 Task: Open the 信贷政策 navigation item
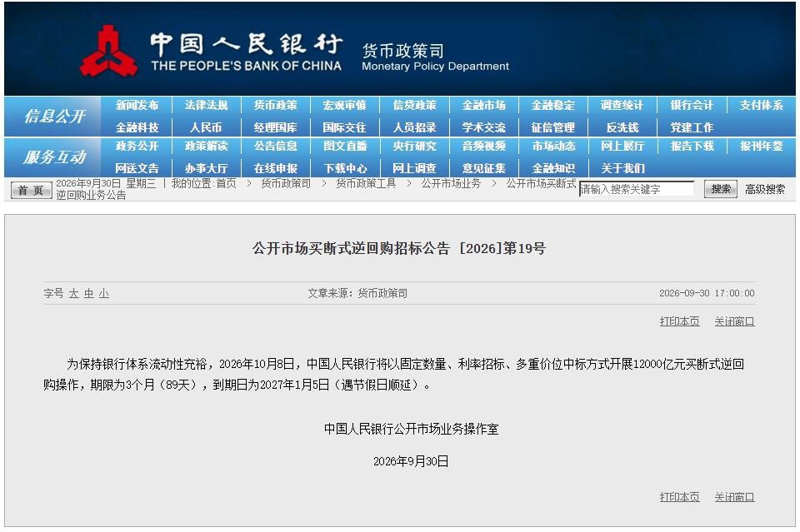pos(414,106)
